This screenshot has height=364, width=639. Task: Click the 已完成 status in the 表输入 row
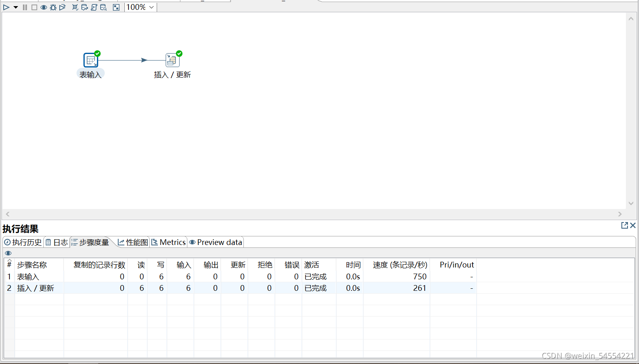(315, 277)
